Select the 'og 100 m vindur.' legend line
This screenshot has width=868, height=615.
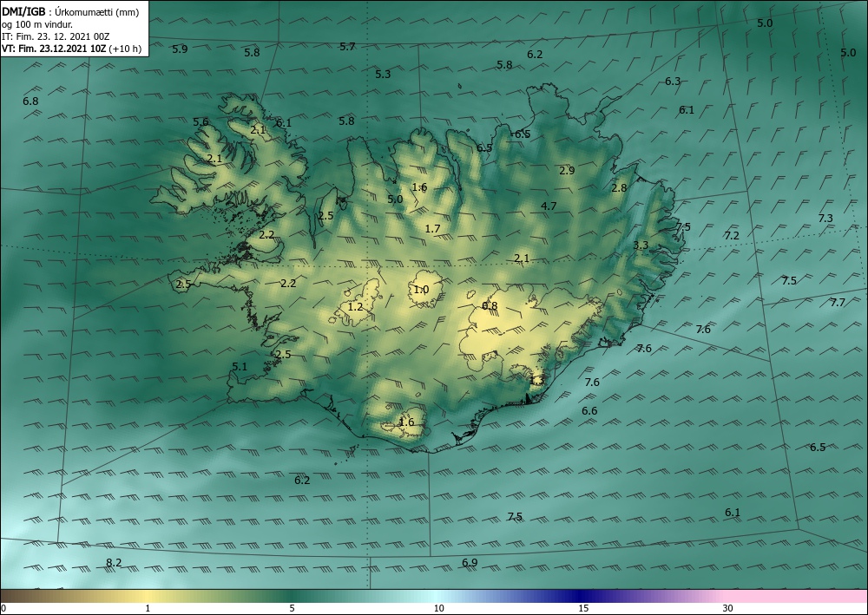(37, 24)
